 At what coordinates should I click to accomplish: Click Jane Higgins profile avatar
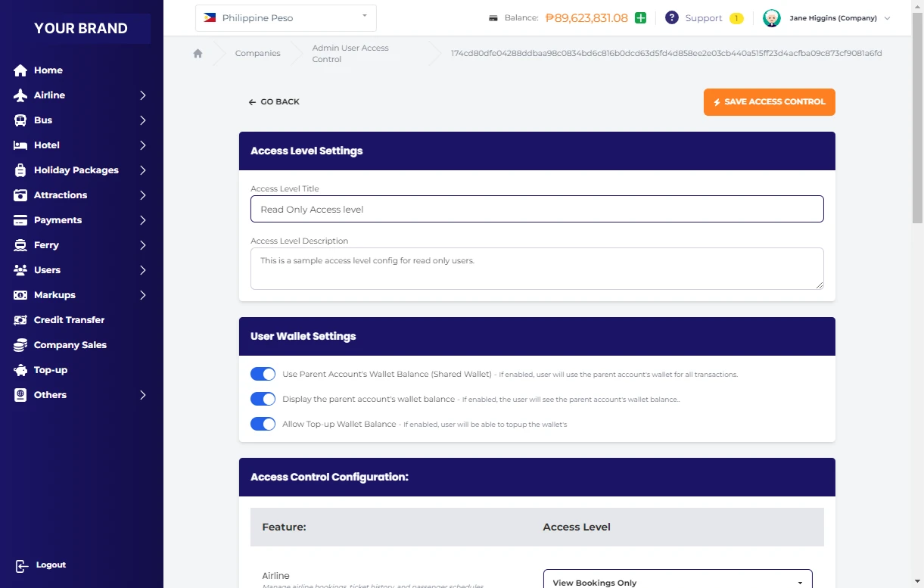(x=771, y=18)
